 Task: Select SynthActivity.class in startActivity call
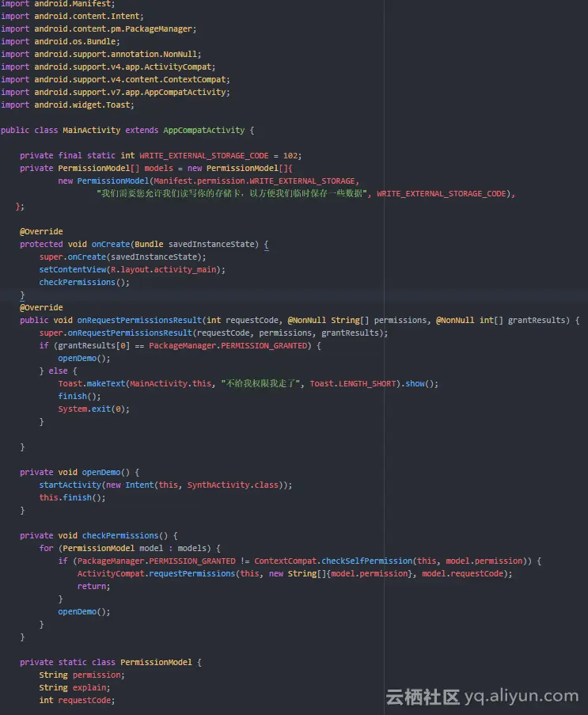(233, 485)
